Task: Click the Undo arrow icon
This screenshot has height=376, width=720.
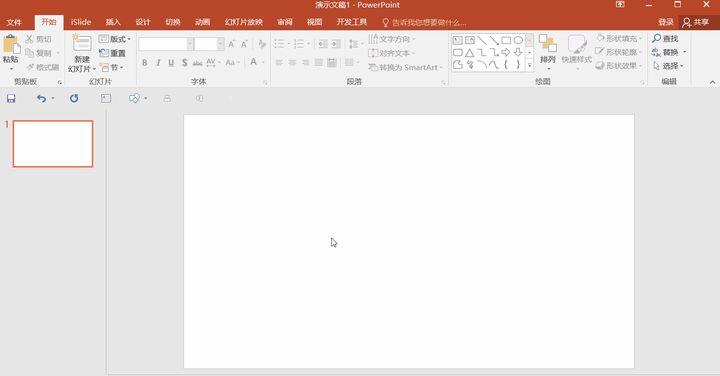Action: coord(41,98)
